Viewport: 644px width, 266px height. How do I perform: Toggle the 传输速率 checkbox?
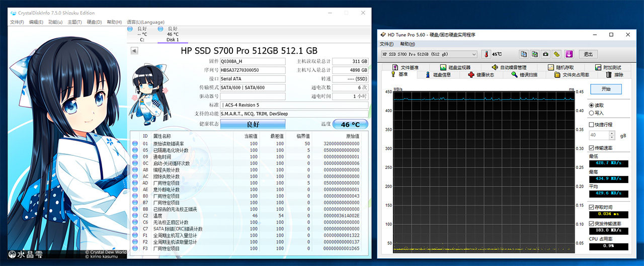[x=592, y=148]
